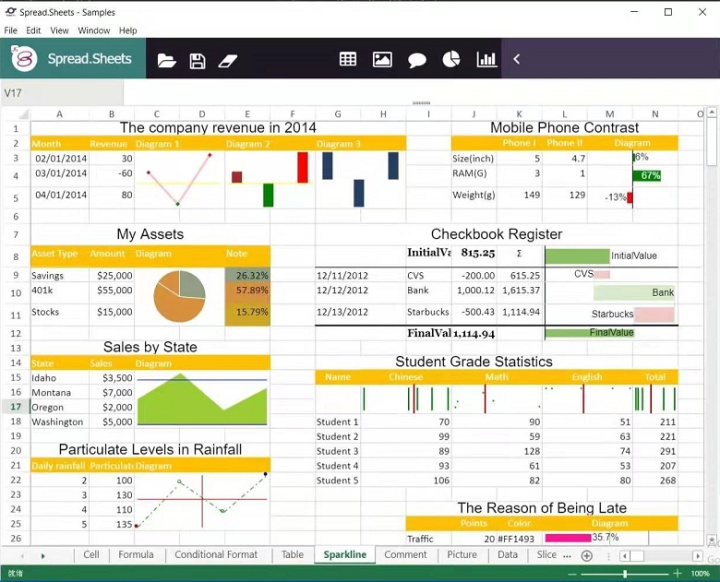Switch to the Data sheet tab
Image resolution: width=720 pixels, height=582 pixels.
click(x=507, y=554)
